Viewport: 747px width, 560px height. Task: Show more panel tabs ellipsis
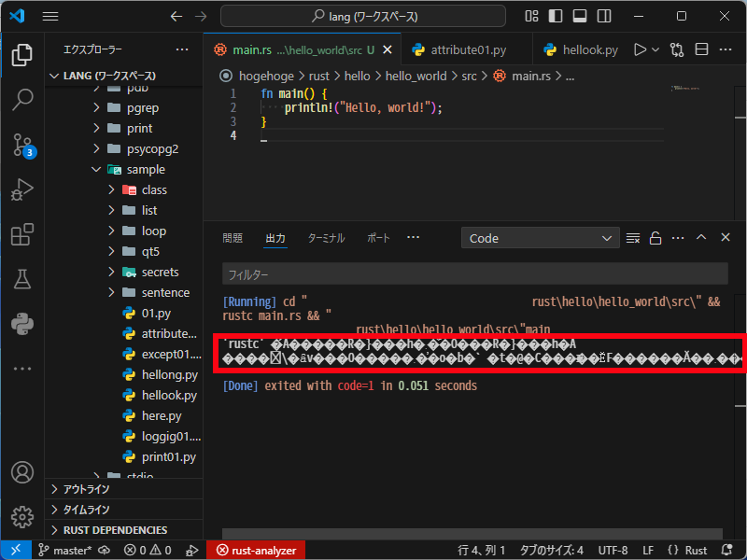click(413, 237)
